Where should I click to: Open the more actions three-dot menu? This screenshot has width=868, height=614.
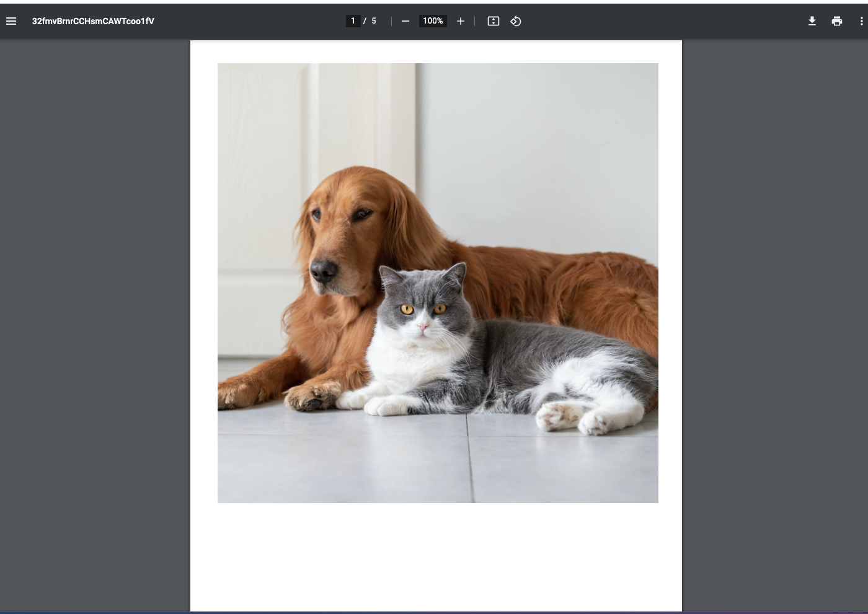(x=861, y=21)
